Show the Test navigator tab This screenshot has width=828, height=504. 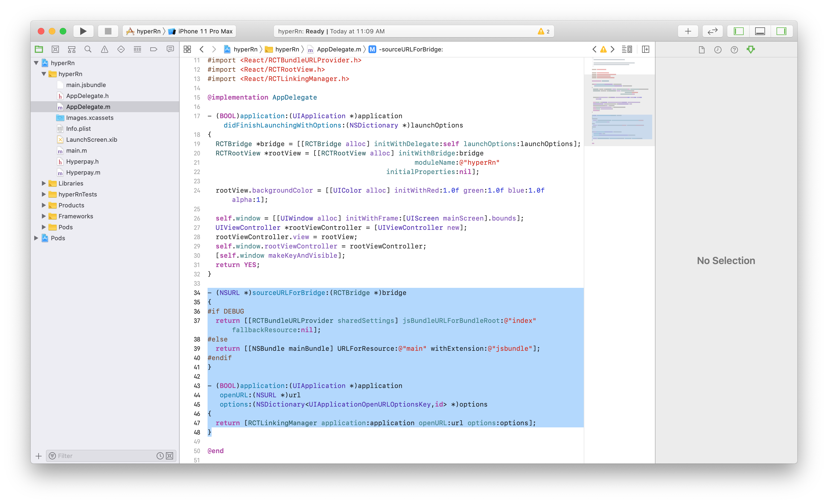(x=121, y=49)
